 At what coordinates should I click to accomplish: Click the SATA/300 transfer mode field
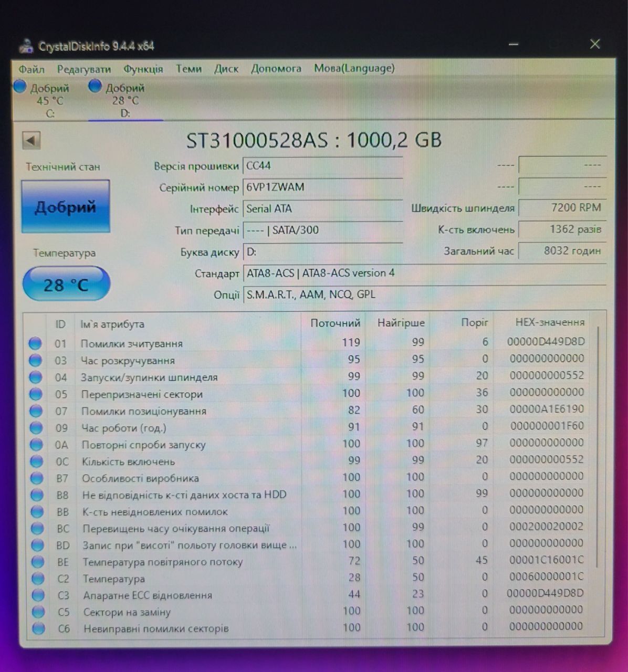[x=322, y=230]
